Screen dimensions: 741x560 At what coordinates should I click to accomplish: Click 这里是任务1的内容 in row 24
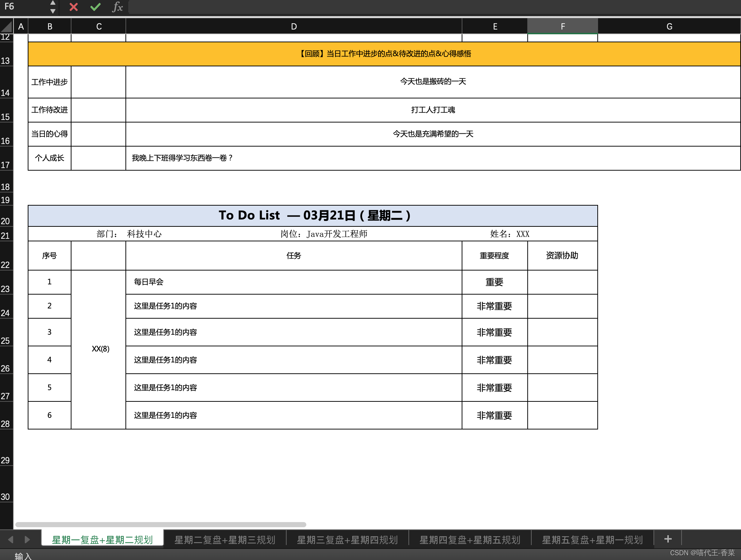[294, 306]
